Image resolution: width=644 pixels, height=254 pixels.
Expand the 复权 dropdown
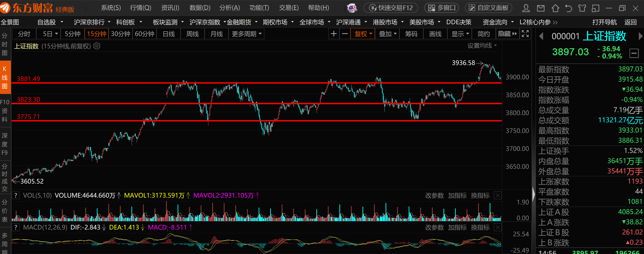coord(363,34)
